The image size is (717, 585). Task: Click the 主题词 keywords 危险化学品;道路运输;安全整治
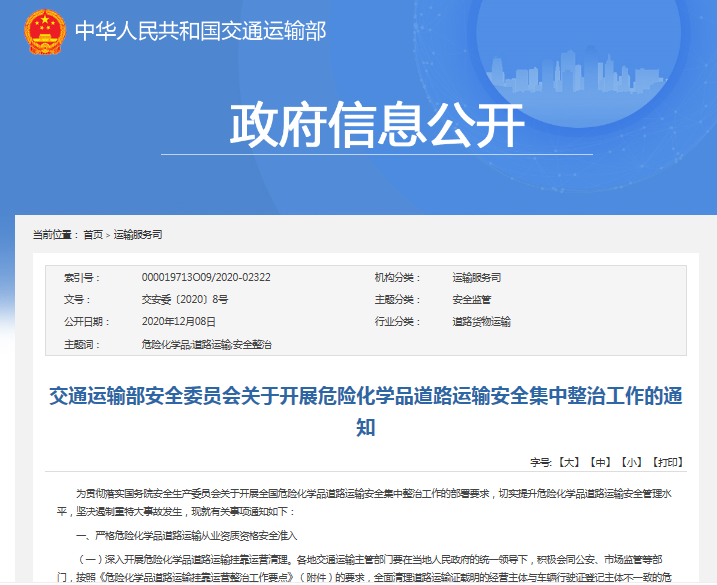tap(207, 344)
